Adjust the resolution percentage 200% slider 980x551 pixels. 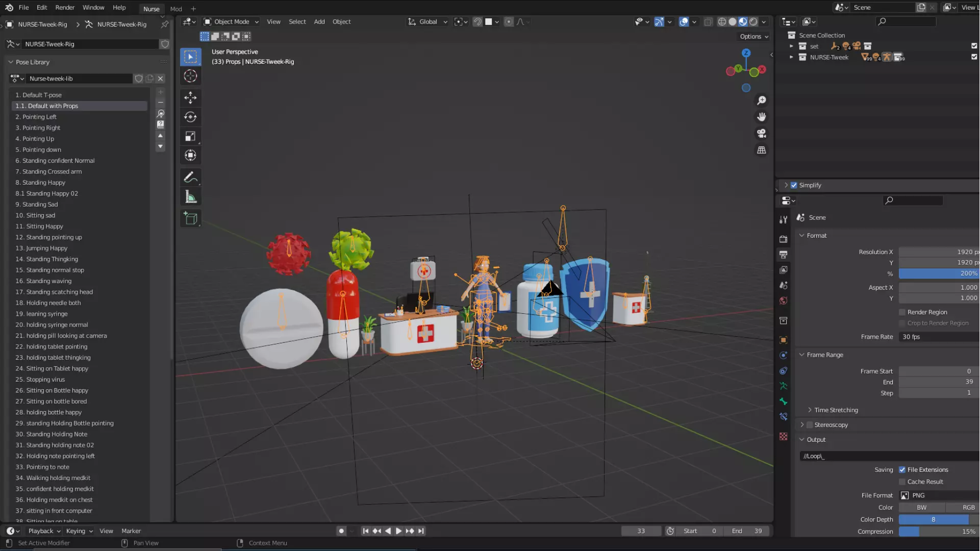(938, 273)
